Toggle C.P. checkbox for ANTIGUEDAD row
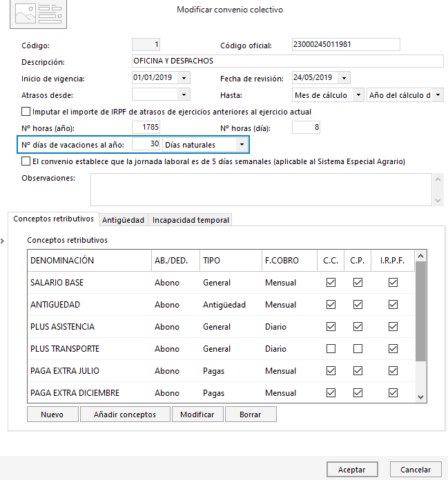The width and height of the screenshot is (448, 480). click(358, 305)
